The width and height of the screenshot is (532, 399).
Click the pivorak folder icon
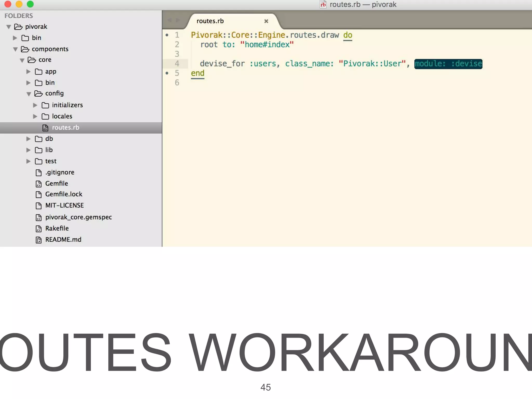pos(18,26)
